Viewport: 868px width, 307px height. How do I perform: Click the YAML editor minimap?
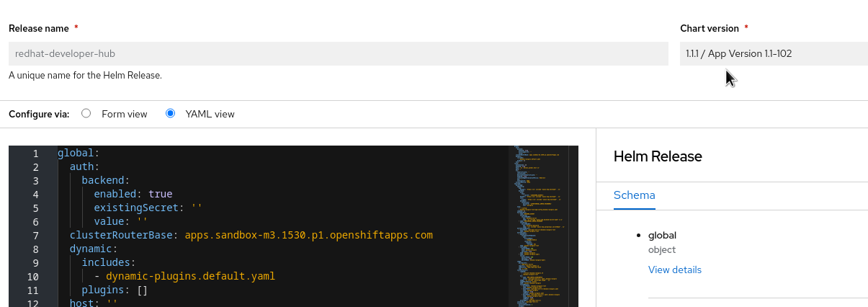click(x=538, y=226)
